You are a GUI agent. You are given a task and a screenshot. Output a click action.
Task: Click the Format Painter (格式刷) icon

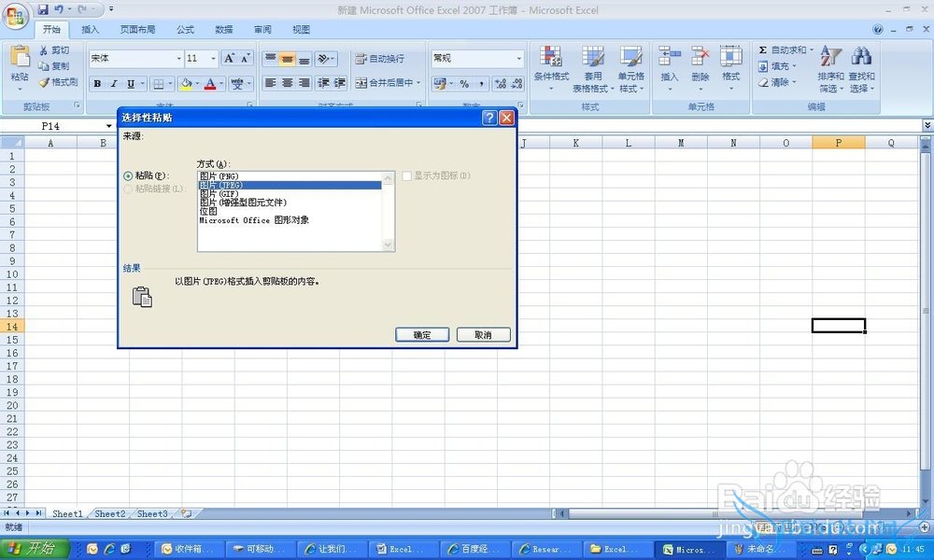[x=44, y=82]
